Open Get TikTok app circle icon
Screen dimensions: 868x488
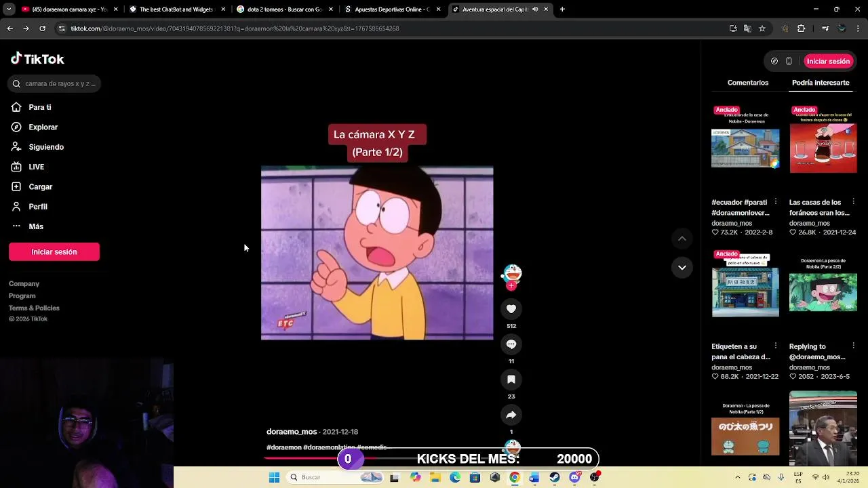(774, 61)
